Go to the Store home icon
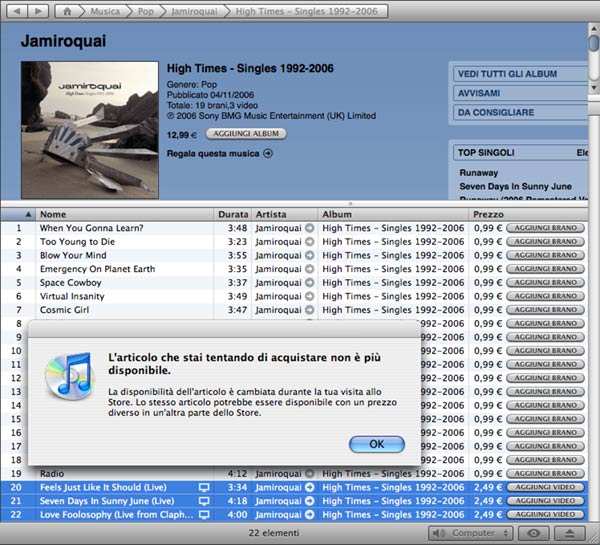This screenshot has width=600, height=545. (x=67, y=10)
